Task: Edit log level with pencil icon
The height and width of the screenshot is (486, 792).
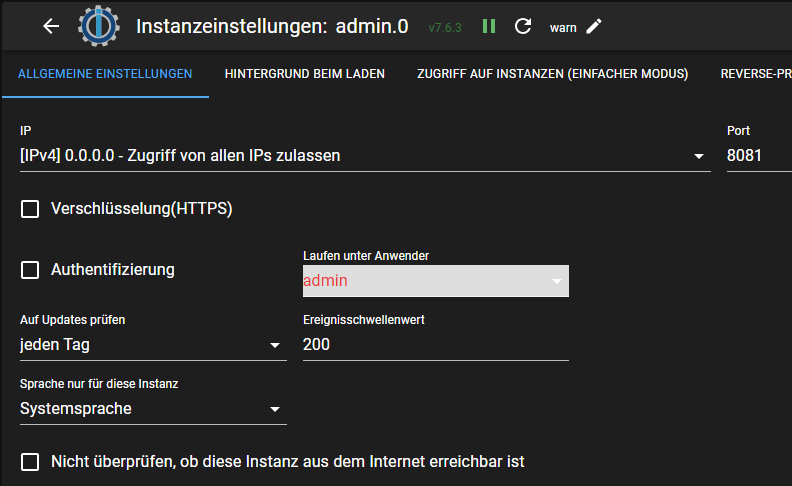Action: point(594,27)
